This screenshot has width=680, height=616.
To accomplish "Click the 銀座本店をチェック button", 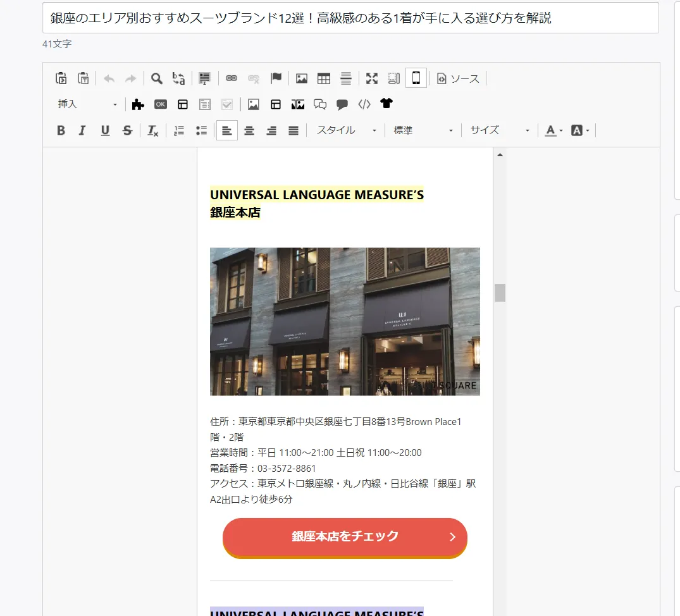I will [x=345, y=538].
